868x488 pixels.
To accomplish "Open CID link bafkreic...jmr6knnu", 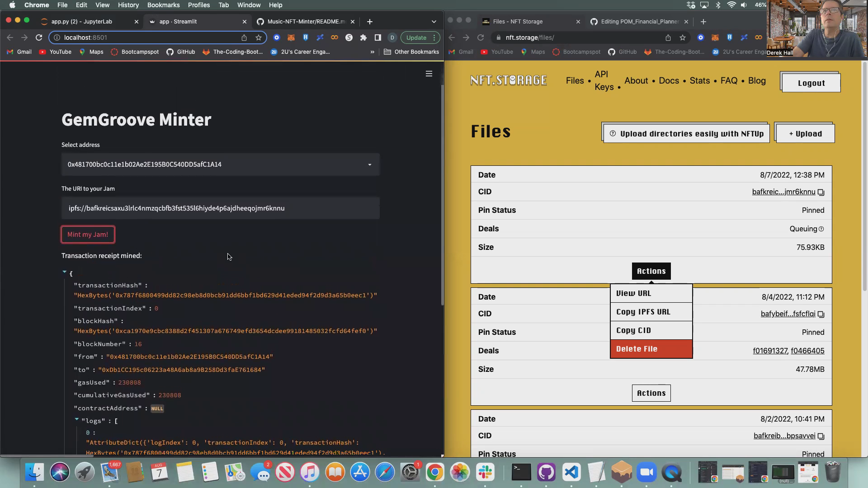I will click(x=783, y=192).
